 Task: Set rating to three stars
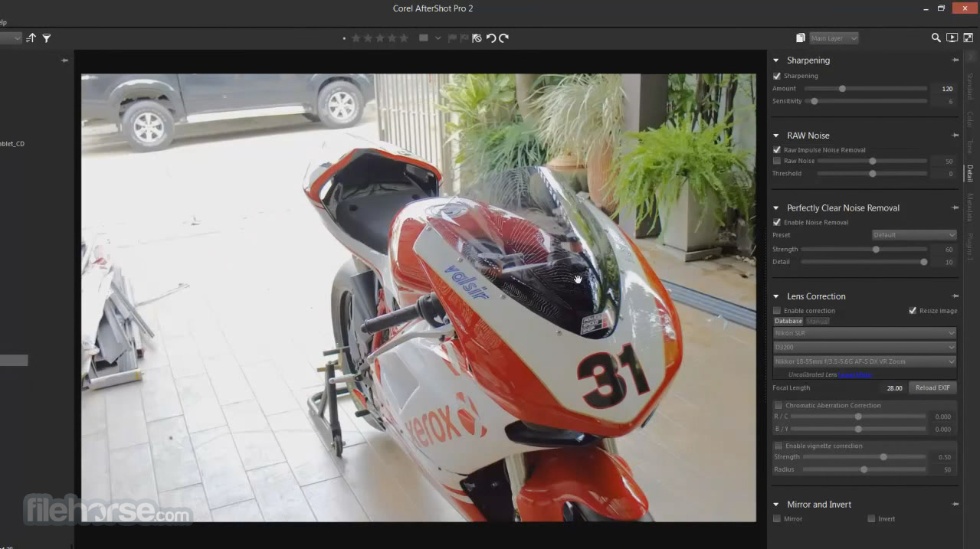[381, 38]
